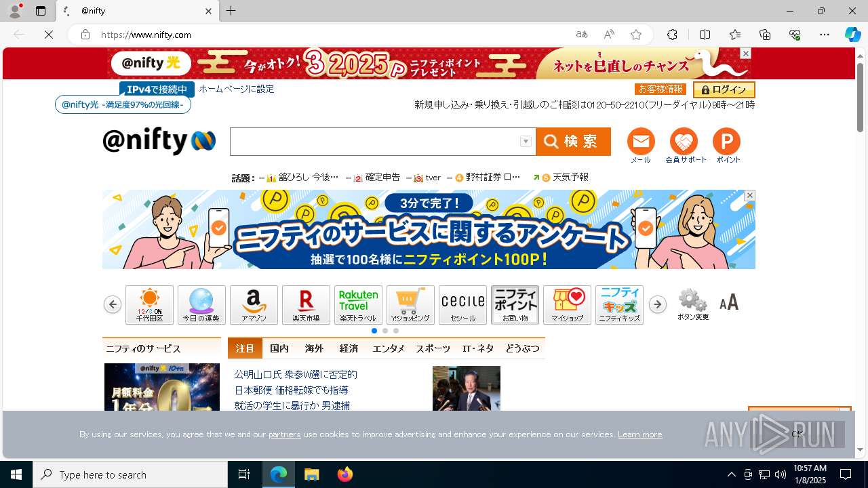This screenshot has height=488, width=868.
Task: Expand the search box dropdown arrow
Action: tap(526, 142)
